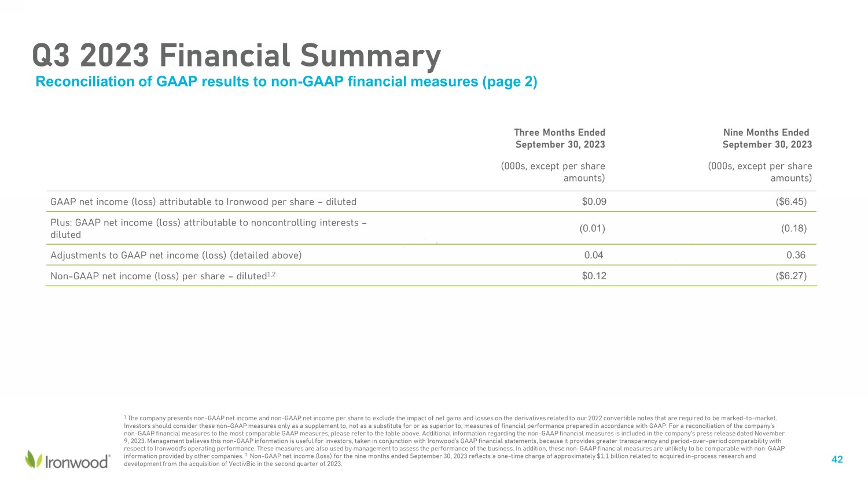Click the $0.12 non-GAAP value
Screen dimensions: 868x488
594,276
